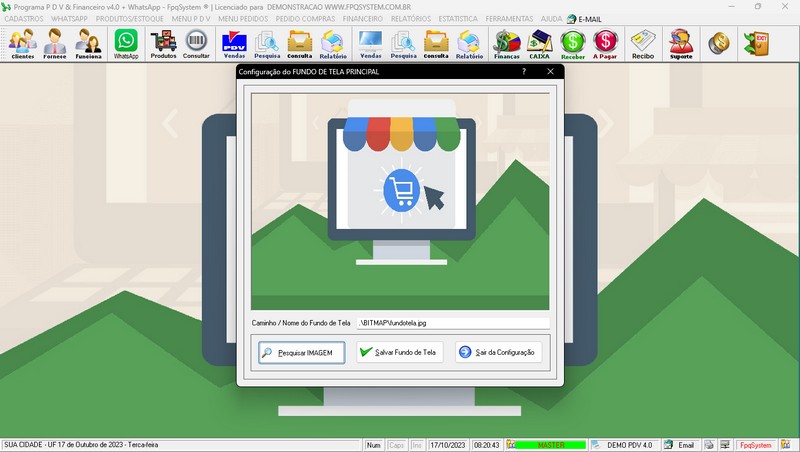800x452 pixels.
Task: Open the ESTATISTICA menu
Action: tap(458, 19)
